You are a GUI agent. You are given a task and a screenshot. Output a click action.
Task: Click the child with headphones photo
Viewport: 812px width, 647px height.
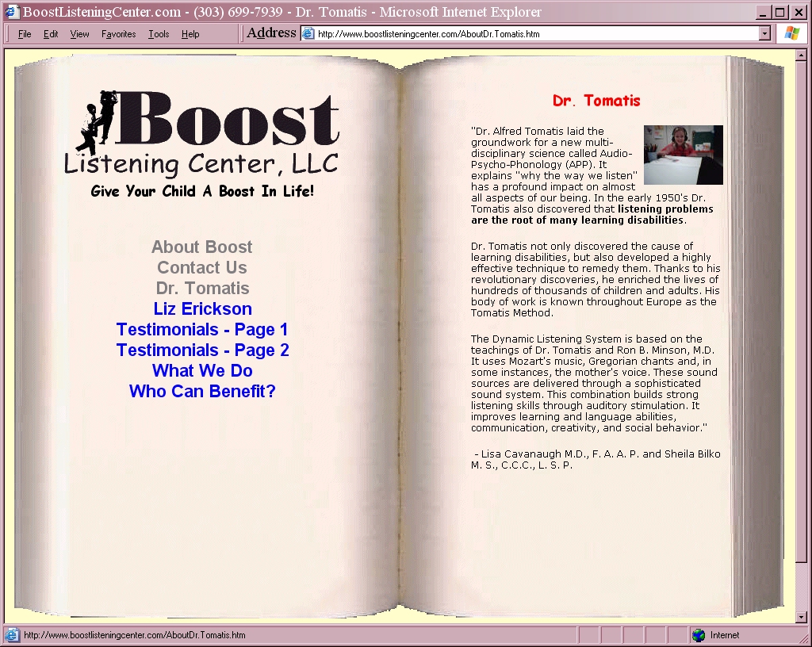(683, 155)
